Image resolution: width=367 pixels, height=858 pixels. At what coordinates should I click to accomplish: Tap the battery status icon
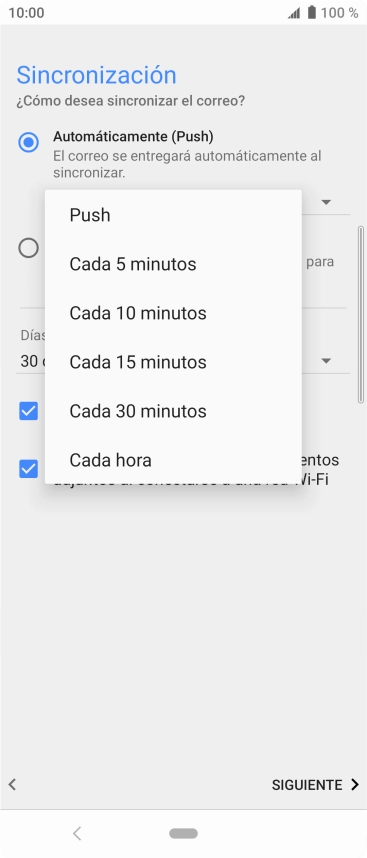(312, 13)
